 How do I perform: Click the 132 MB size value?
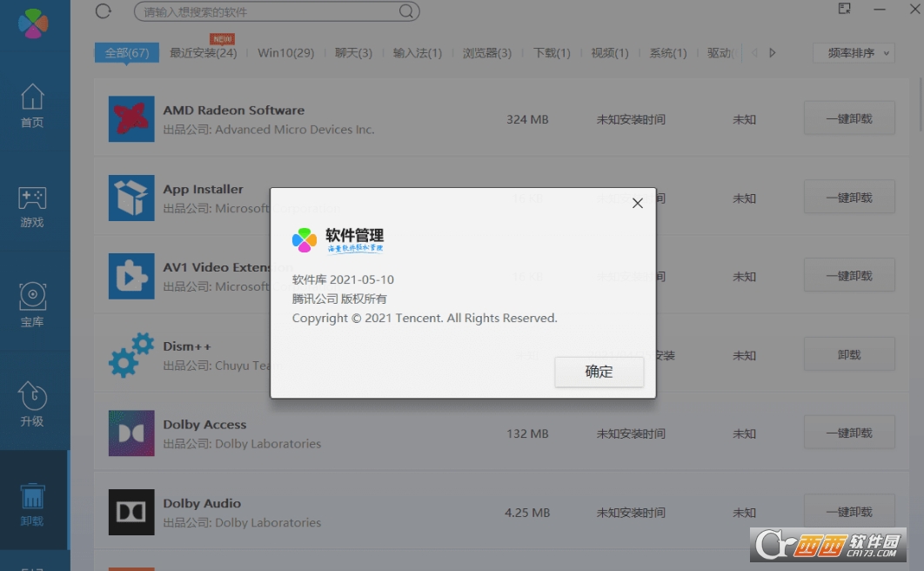click(527, 433)
